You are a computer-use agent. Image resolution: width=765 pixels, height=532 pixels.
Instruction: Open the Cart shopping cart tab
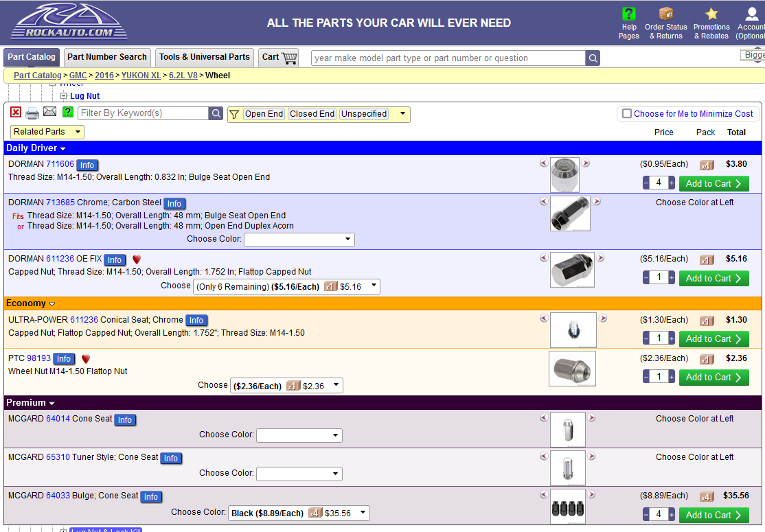tap(279, 57)
